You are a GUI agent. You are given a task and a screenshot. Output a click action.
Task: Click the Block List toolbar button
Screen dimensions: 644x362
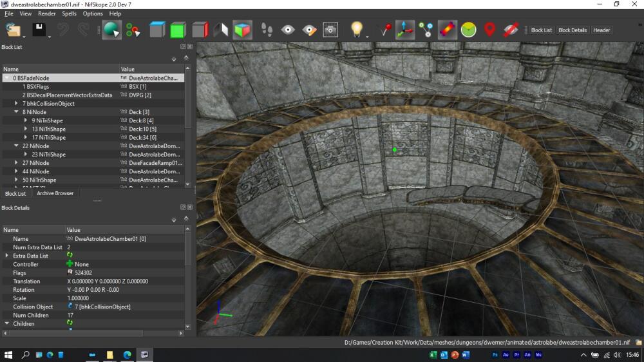(542, 30)
